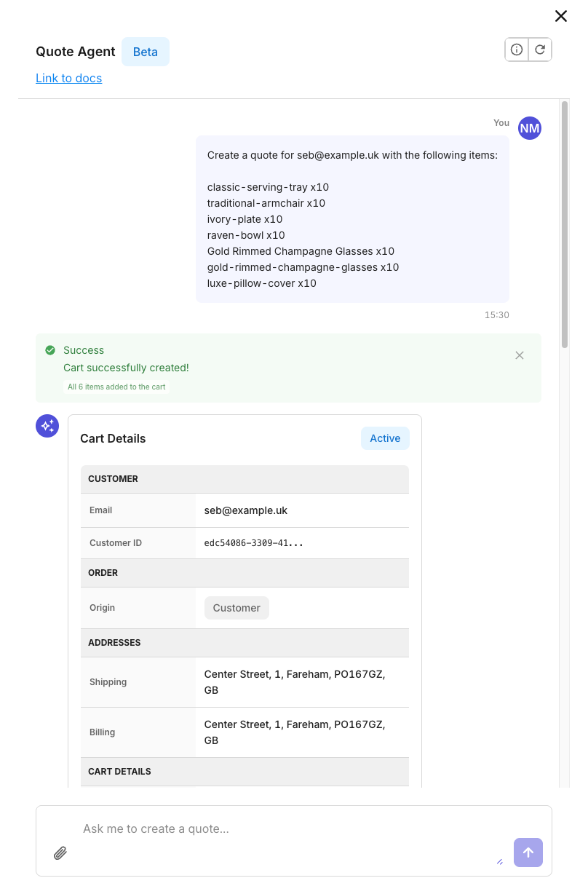This screenshot has height=886, width=588.
Task: Click the 'raven-bowl x10' line
Action: (246, 235)
